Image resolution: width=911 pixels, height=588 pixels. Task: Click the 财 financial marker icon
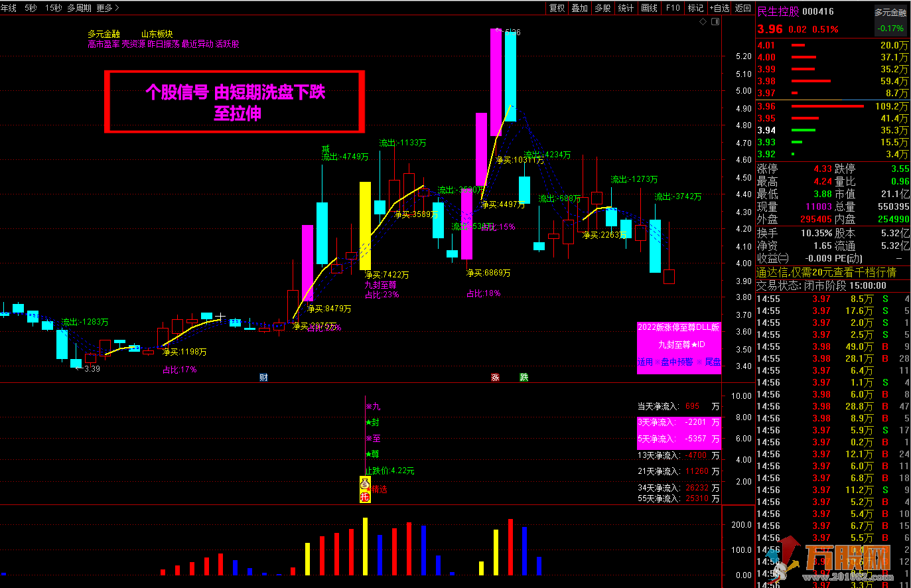(x=263, y=378)
